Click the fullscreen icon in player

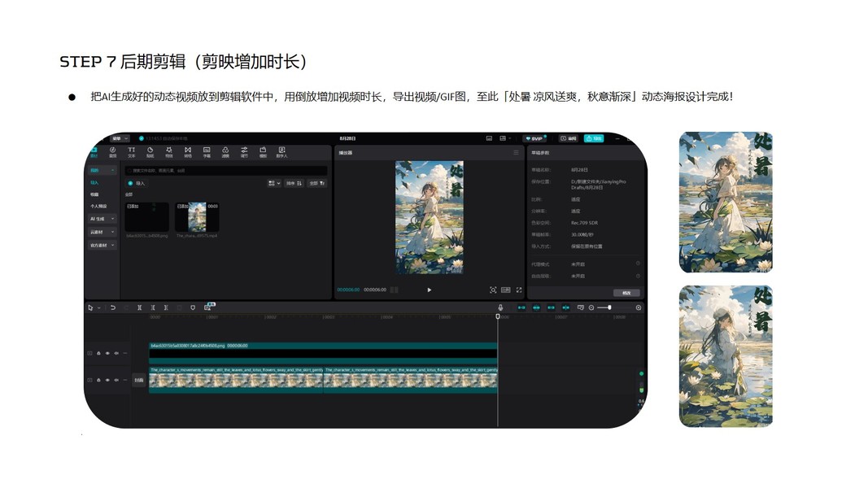[519, 290]
